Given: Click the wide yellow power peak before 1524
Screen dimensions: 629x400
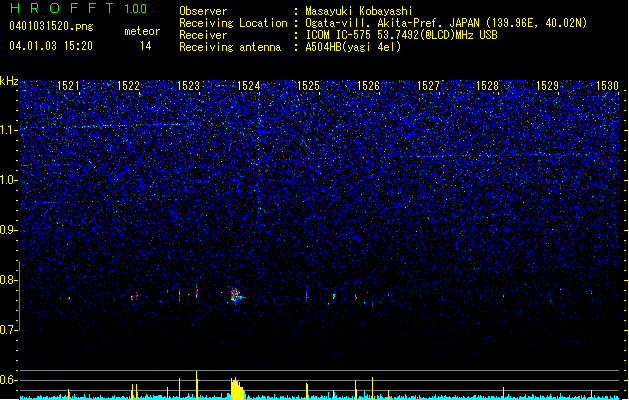Looking at the screenshot, I should pyautogui.click(x=237, y=388).
